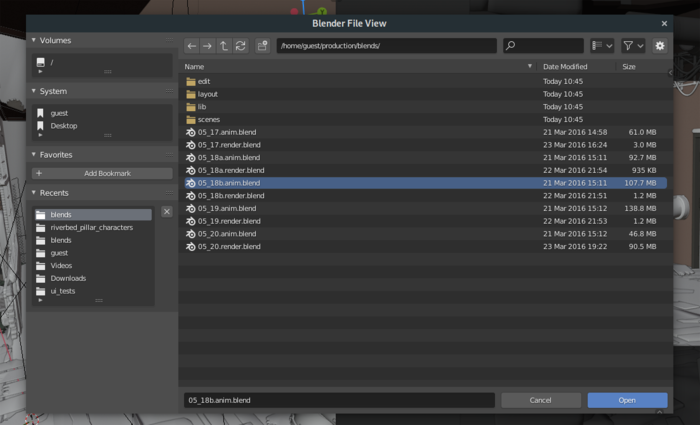Select 05_20.render.blend file
This screenshot has height=425, width=700.
click(425, 247)
